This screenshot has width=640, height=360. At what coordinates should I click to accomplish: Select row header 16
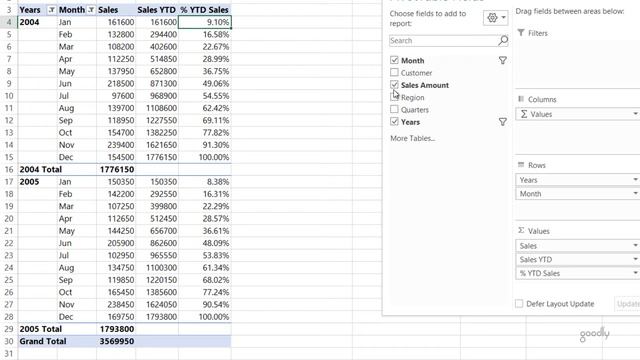tap(9, 169)
